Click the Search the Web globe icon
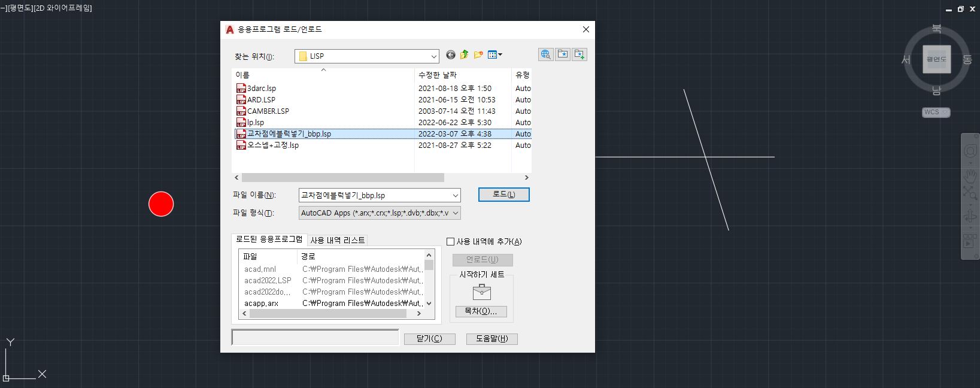The image size is (980, 388). (546, 54)
